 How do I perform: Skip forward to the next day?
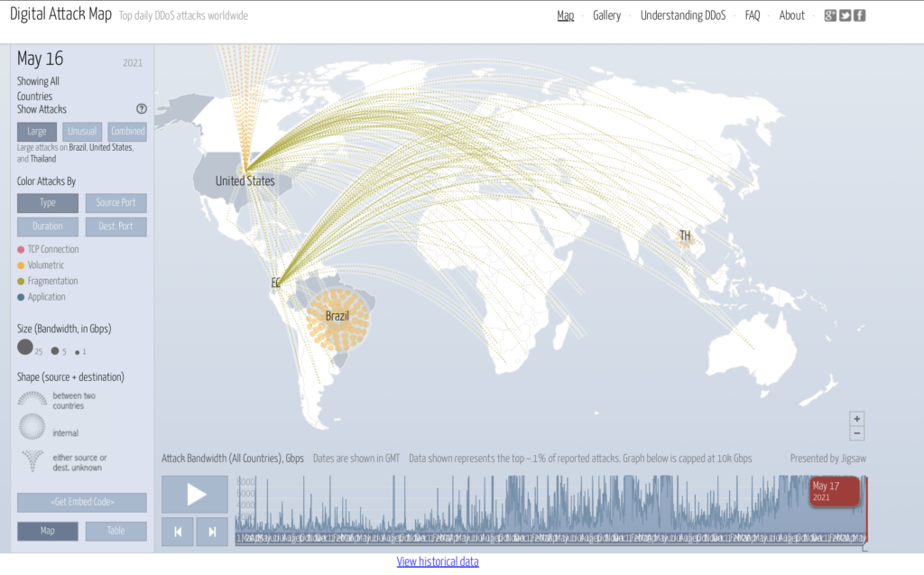click(x=212, y=532)
